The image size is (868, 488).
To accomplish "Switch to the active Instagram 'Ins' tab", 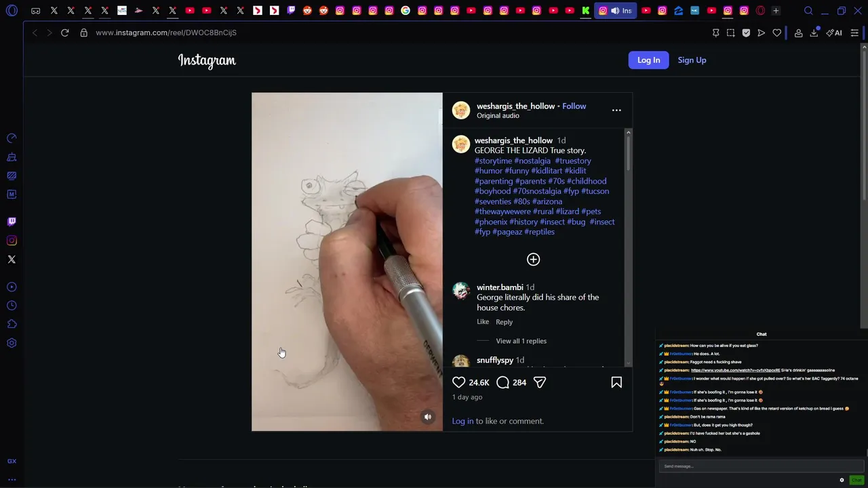I will click(616, 11).
